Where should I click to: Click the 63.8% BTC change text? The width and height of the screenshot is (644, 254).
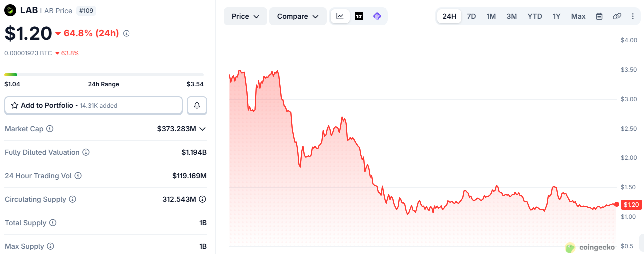[70, 53]
